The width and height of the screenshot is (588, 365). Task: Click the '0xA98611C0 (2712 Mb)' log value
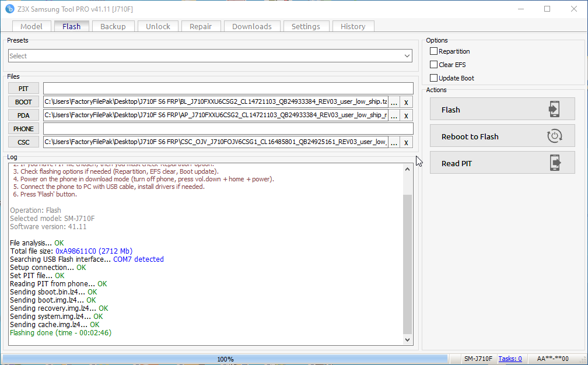94,251
